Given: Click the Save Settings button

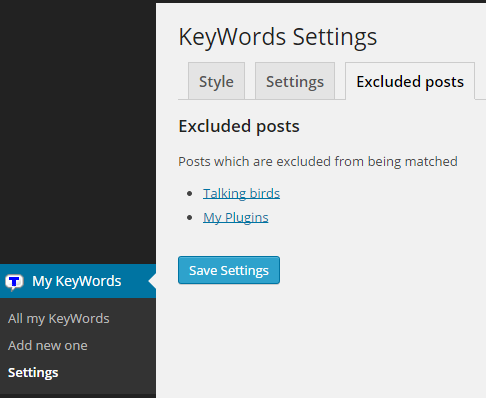Looking at the screenshot, I should pyautogui.click(x=229, y=270).
